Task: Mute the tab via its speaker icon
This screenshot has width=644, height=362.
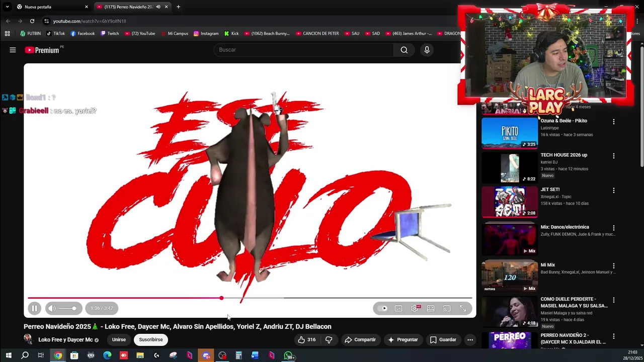Action: 158,7
